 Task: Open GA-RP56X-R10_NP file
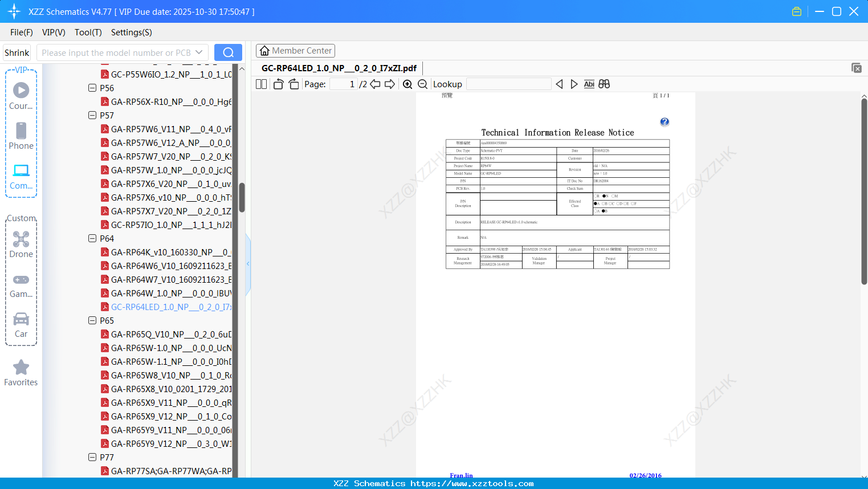[166, 101]
